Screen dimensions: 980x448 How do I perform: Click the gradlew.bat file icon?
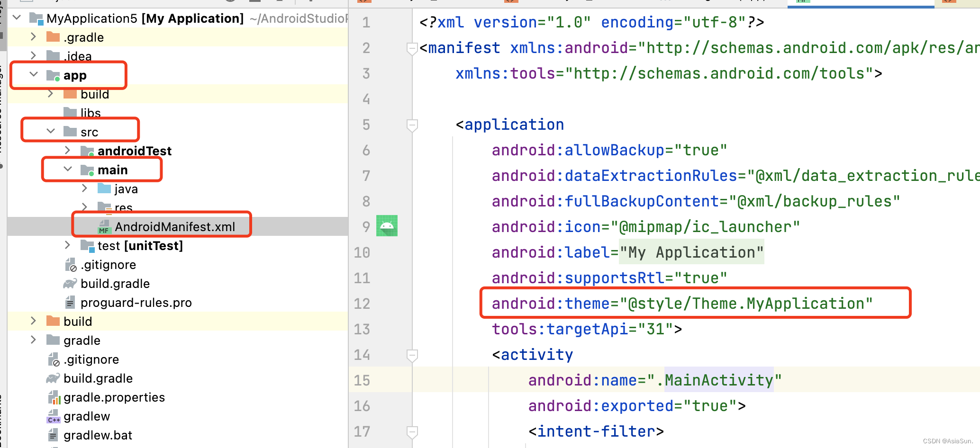53,435
